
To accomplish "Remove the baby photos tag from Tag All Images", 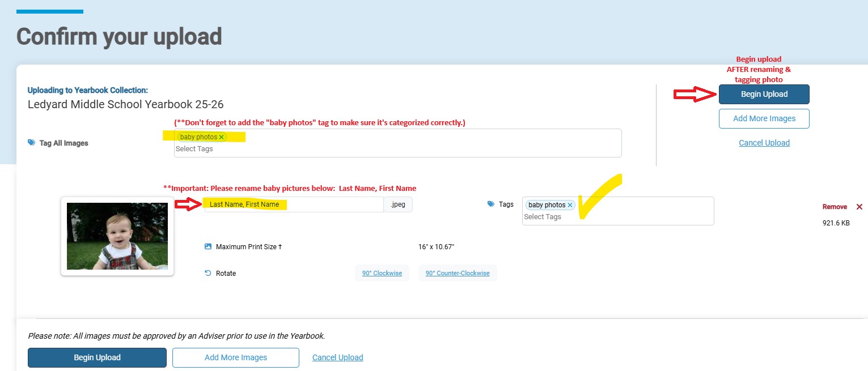I will 222,137.
